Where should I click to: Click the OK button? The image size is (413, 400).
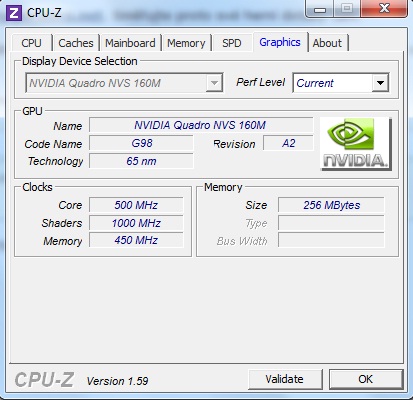(366, 379)
